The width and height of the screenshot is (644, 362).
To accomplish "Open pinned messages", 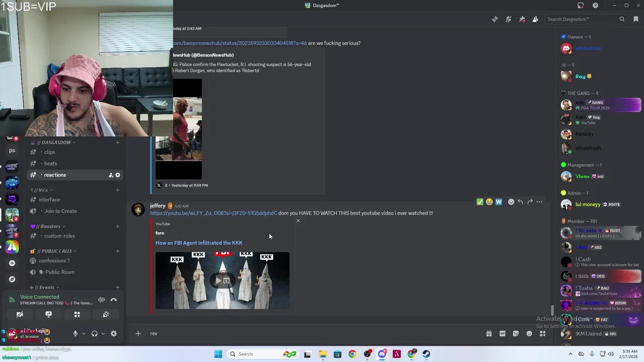I will point(522,19).
